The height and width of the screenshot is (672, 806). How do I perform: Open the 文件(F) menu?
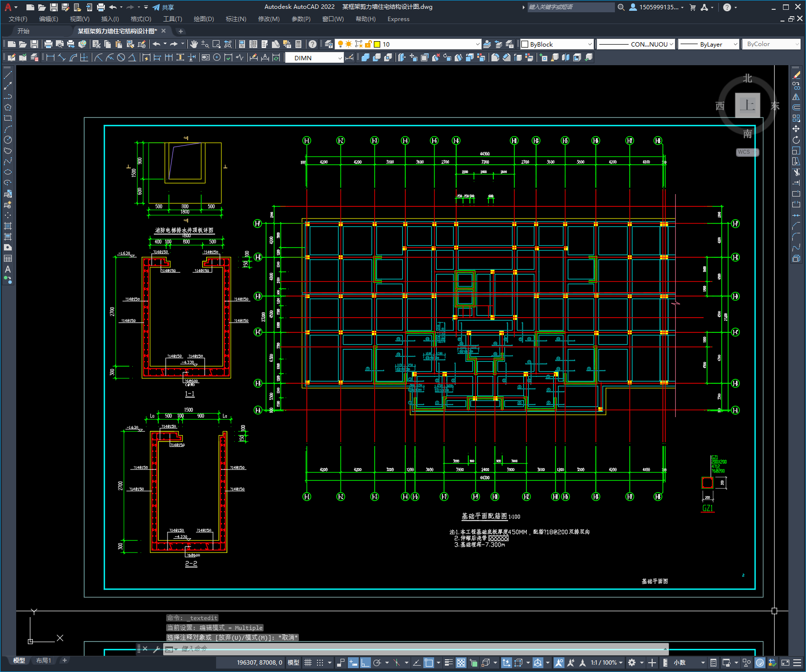point(18,19)
